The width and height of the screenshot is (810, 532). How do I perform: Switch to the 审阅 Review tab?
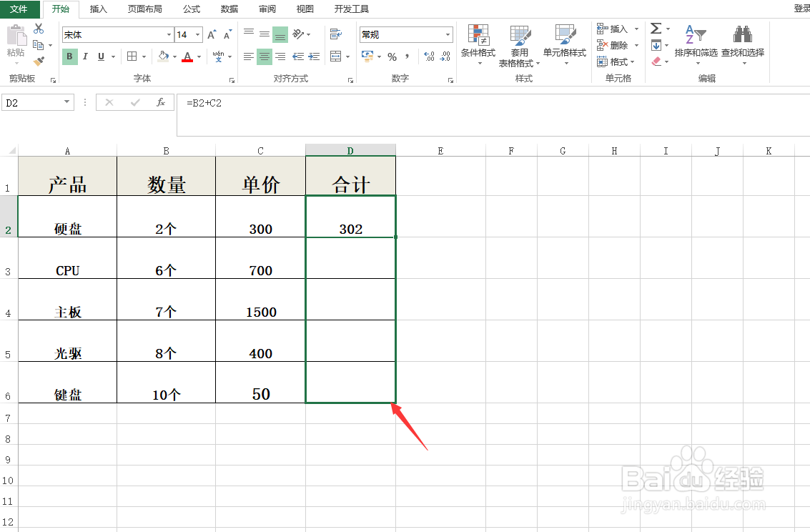click(x=267, y=9)
